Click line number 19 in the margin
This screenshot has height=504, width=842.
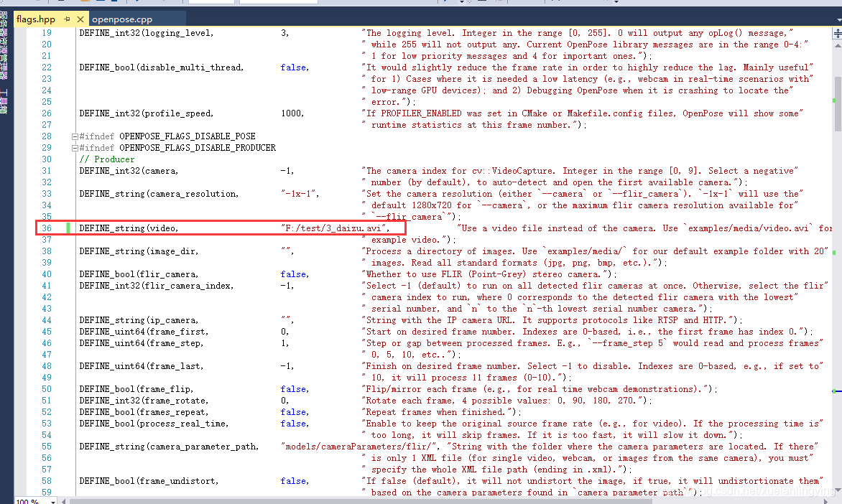(47, 33)
